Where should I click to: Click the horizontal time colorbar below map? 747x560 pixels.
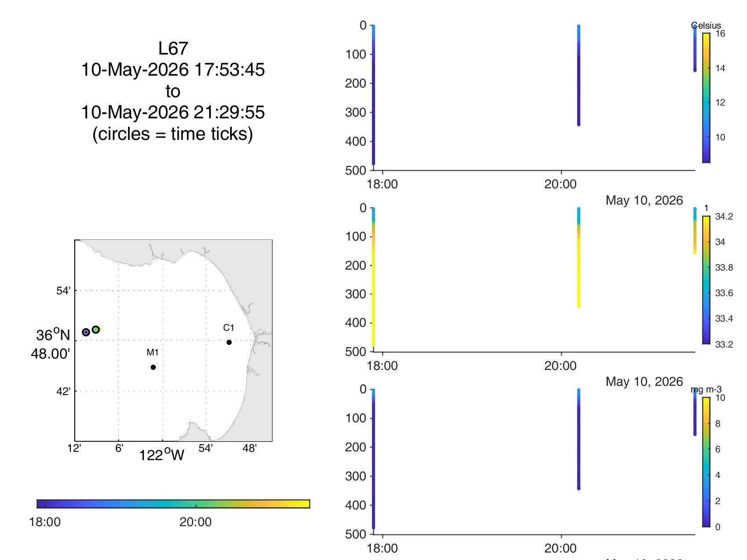click(173, 504)
